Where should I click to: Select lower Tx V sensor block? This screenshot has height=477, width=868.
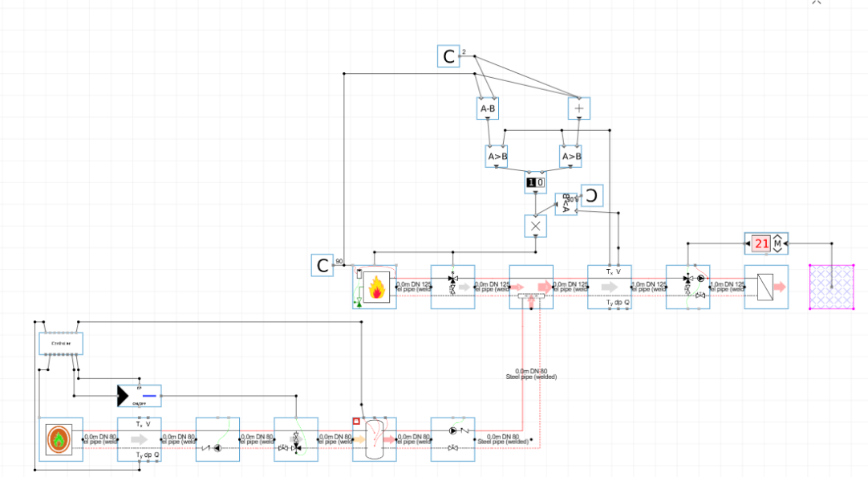(139, 440)
